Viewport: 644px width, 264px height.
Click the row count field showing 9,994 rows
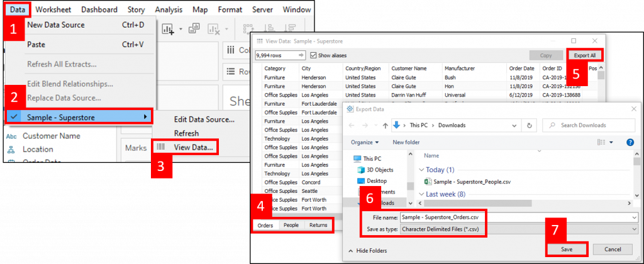tap(280, 55)
